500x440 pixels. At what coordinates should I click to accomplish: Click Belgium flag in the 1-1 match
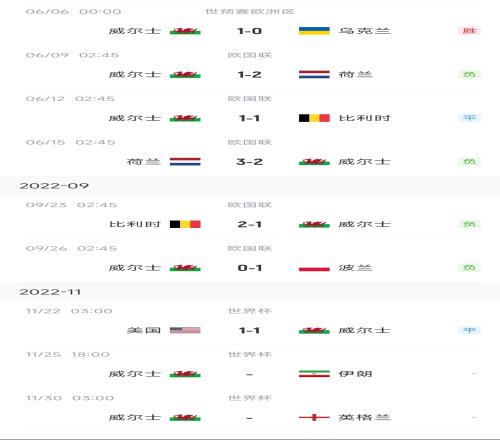pos(314,118)
